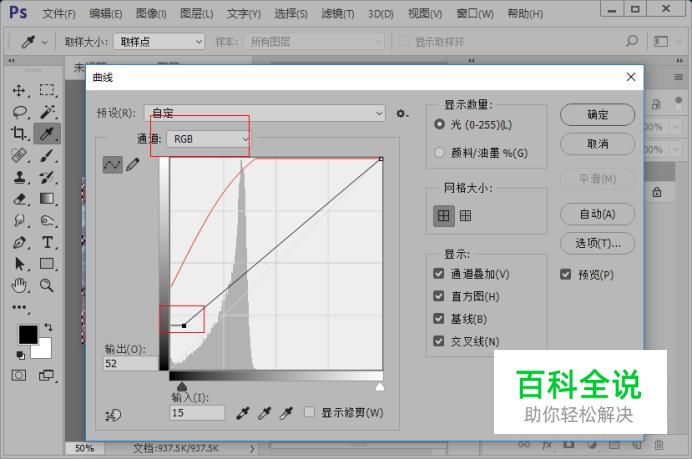Viewport: 692px width, 459px height.
Task: Click the pencil draw-curve icon
Action: 133,164
